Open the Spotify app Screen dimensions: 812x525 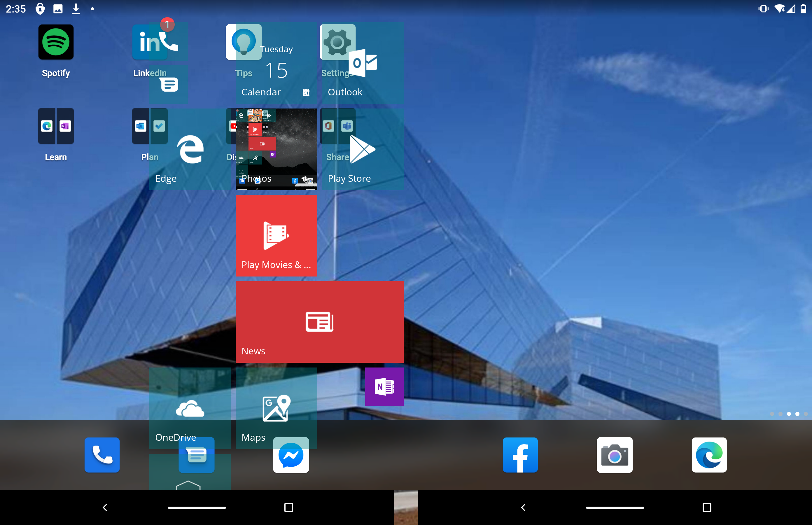tap(56, 42)
